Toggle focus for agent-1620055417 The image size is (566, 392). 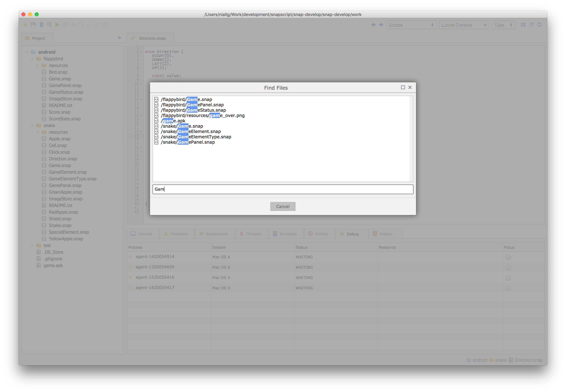tap(508, 288)
